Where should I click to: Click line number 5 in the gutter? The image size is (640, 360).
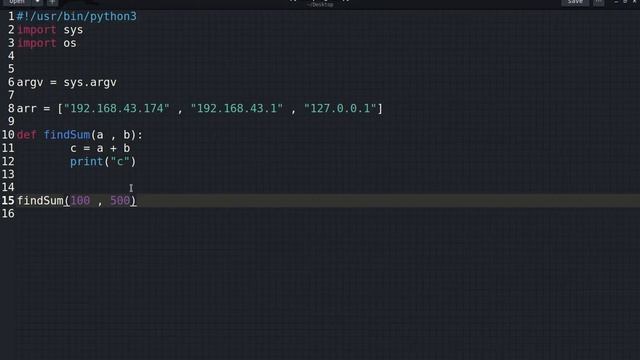pos(11,69)
